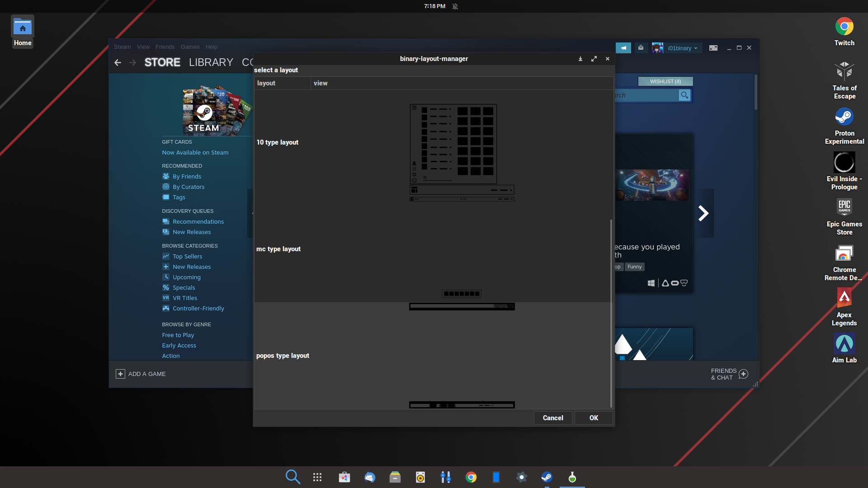Open Steam announcements via megaphone icon
868x488 pixels.
click(624, 47)
